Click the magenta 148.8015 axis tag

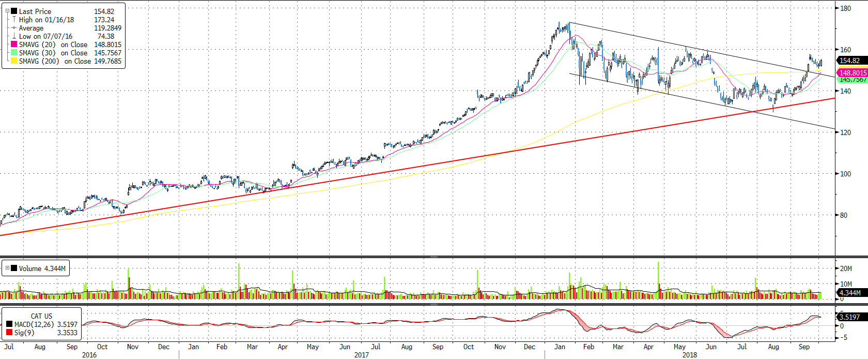[852, 73]
